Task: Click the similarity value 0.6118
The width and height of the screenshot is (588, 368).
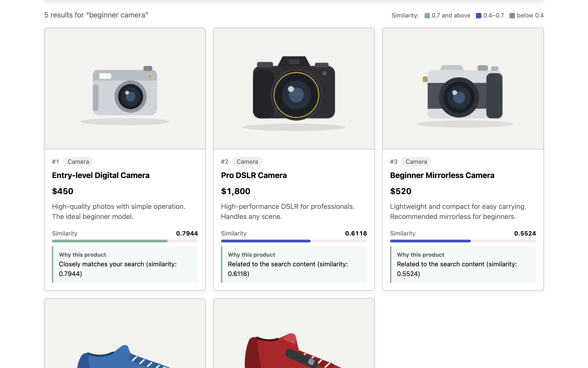Action: click(356, 233)
